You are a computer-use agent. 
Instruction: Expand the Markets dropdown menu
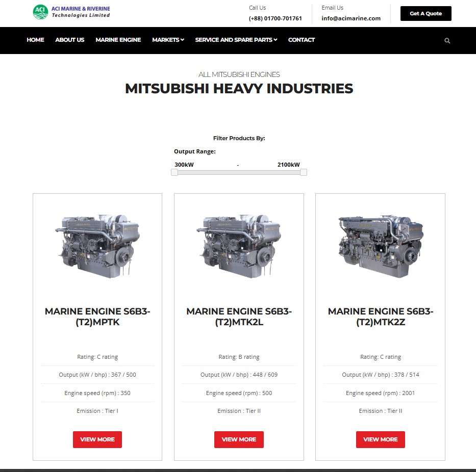click(x=168, y=40)
